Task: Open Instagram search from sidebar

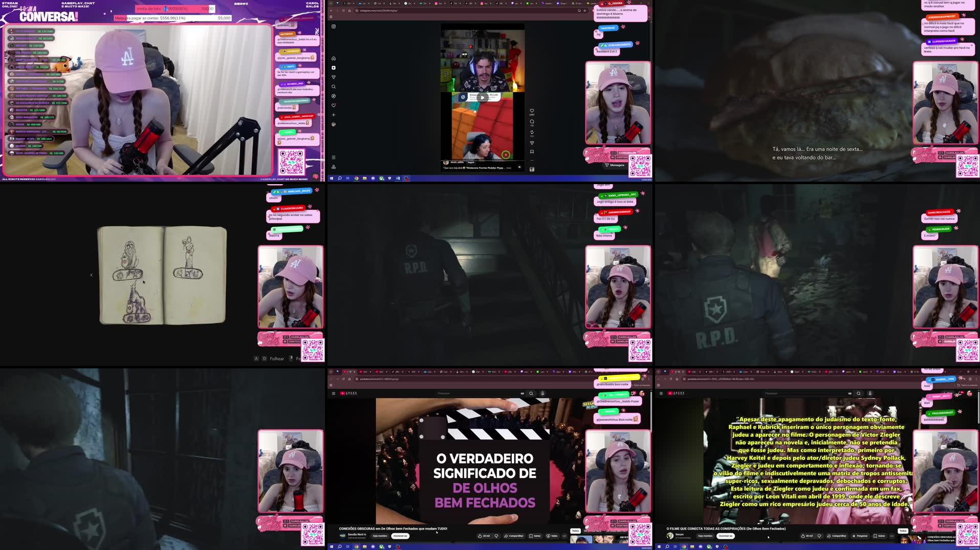Action: coord(333,86)
